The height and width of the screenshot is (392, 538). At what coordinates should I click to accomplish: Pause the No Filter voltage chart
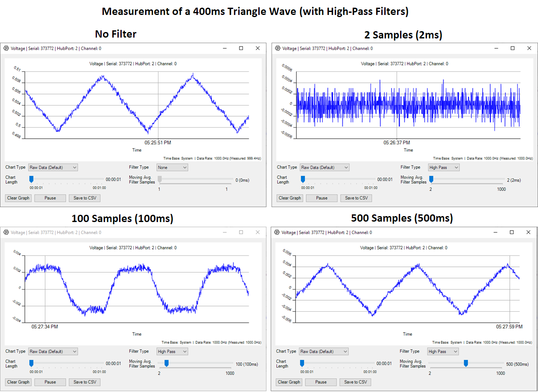(x=50, y=198)
